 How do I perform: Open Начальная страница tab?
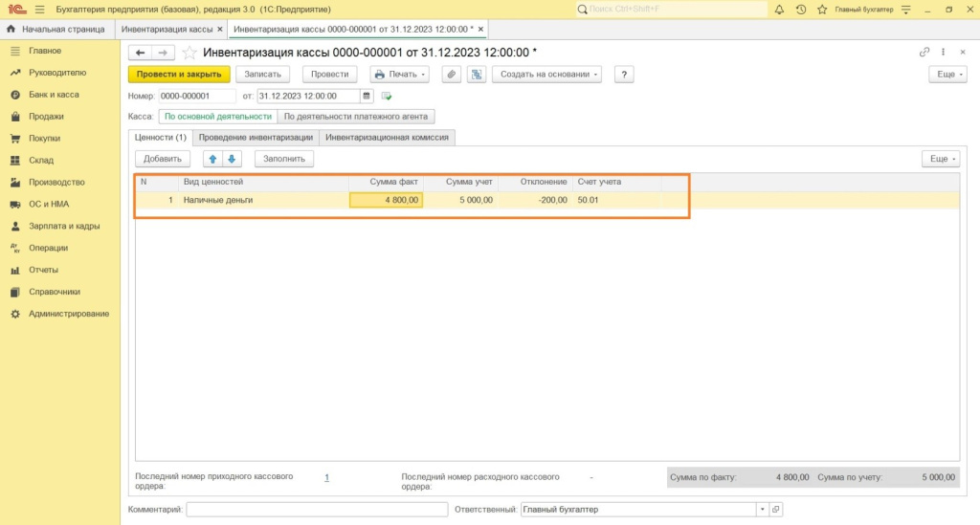(56, 30)
